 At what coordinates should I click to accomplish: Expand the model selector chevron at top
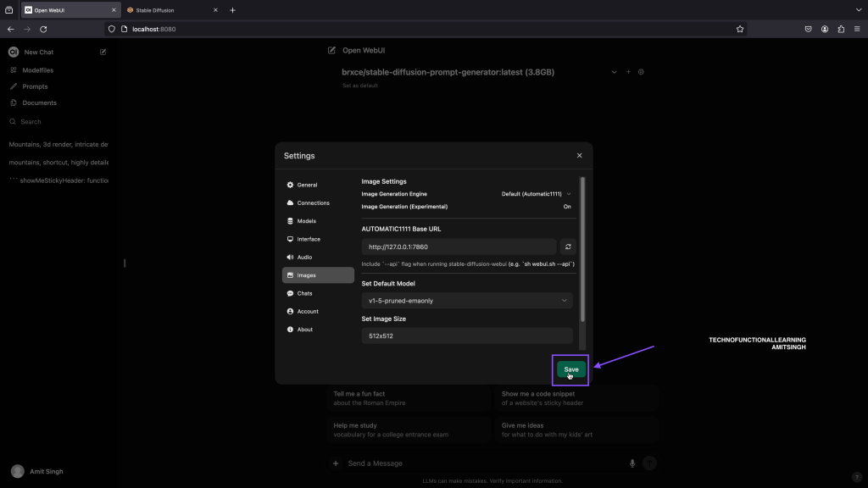point(614,72)
